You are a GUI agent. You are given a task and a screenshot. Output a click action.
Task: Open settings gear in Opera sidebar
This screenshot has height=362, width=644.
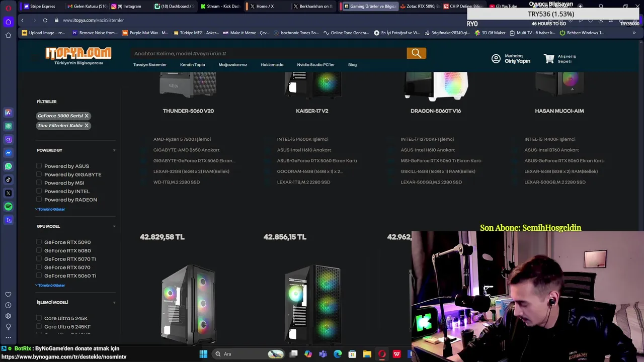click(8, 316)
